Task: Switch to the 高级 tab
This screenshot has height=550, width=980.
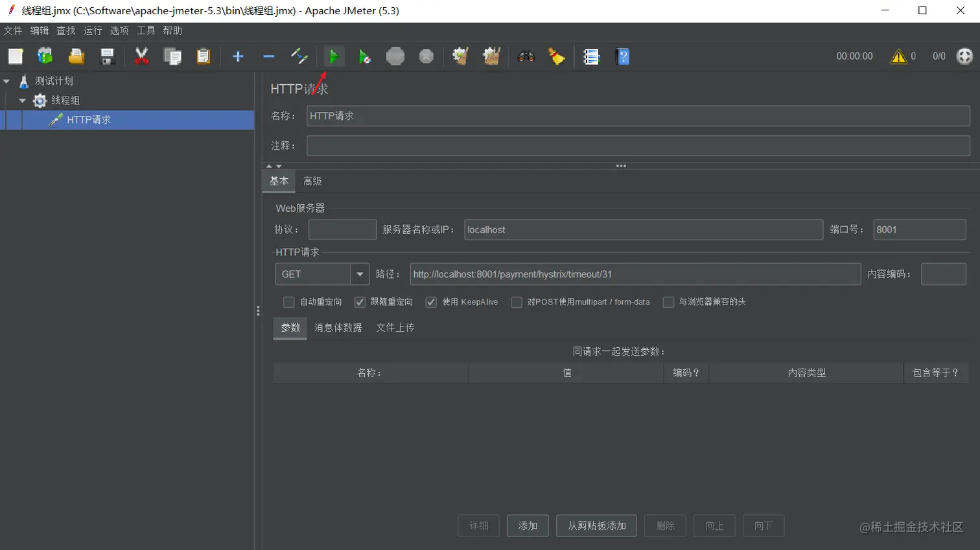Action: [312, 181]
